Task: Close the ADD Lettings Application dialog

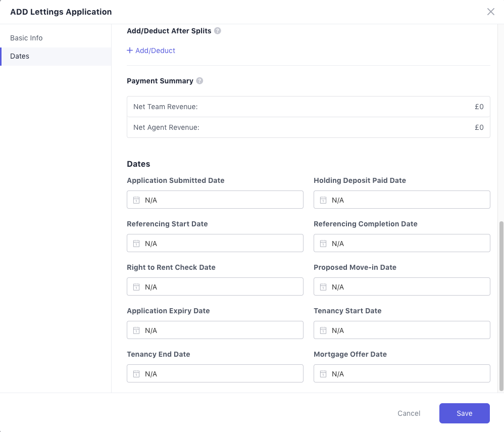Action: click(490, 12)
